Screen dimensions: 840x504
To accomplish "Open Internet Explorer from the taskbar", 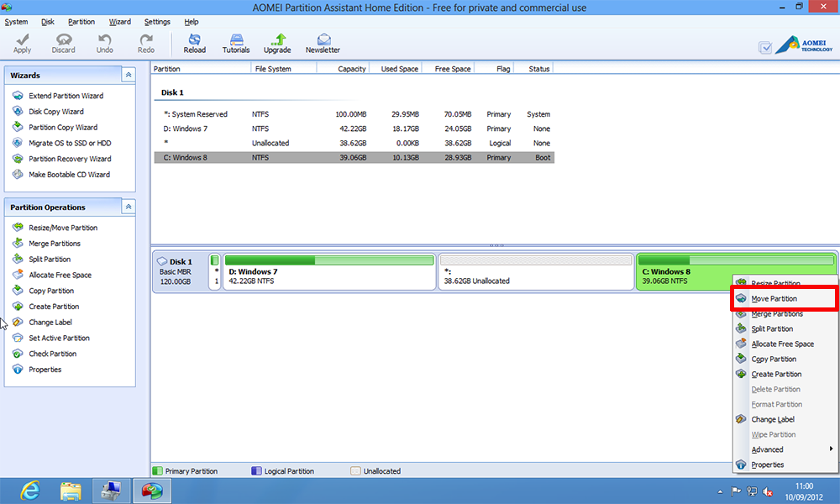I will pos(30,491).
